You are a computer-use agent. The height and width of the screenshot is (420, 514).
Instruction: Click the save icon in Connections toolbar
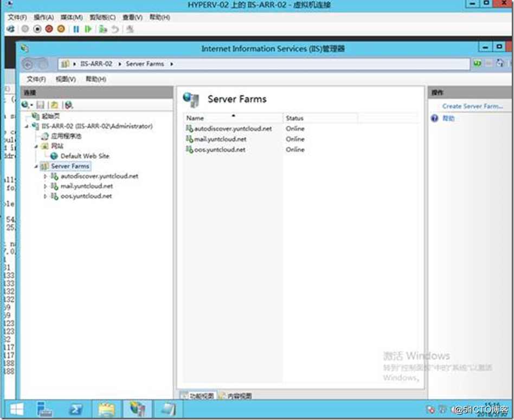tap(40, 105)
